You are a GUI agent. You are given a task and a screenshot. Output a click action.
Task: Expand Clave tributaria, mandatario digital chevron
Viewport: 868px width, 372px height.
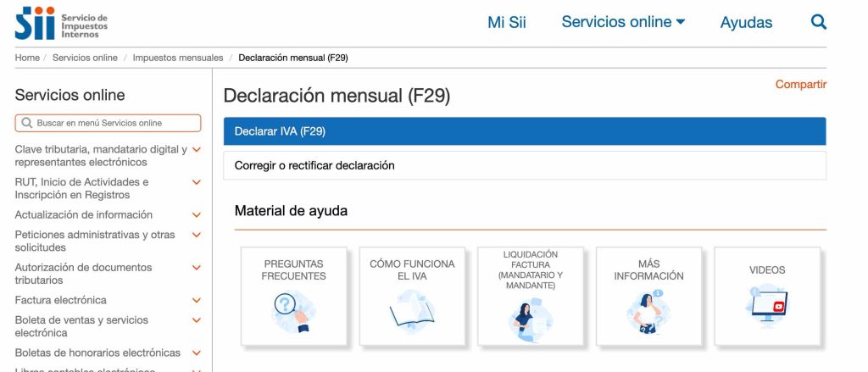(x=196, y=149)
